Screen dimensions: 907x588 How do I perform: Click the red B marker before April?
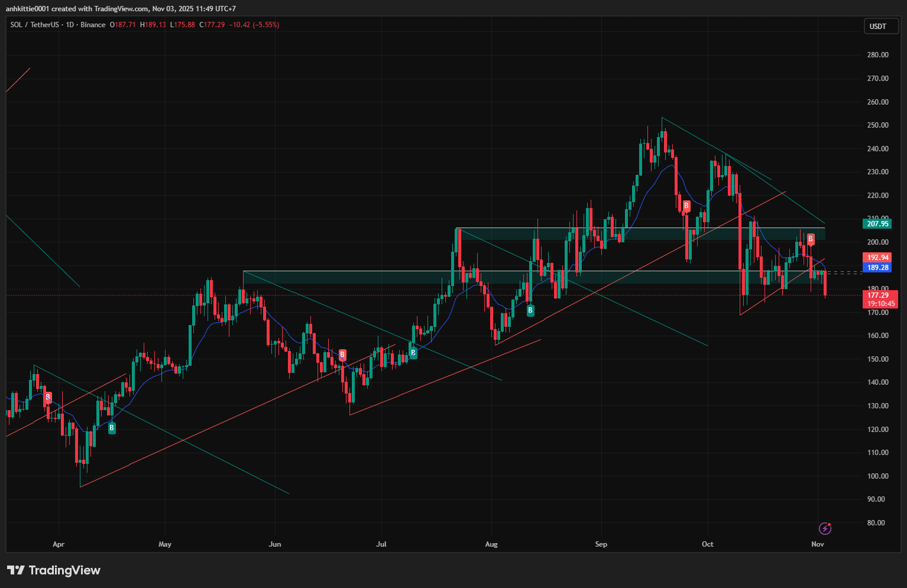pyautogui.click(x=48, y=397)
